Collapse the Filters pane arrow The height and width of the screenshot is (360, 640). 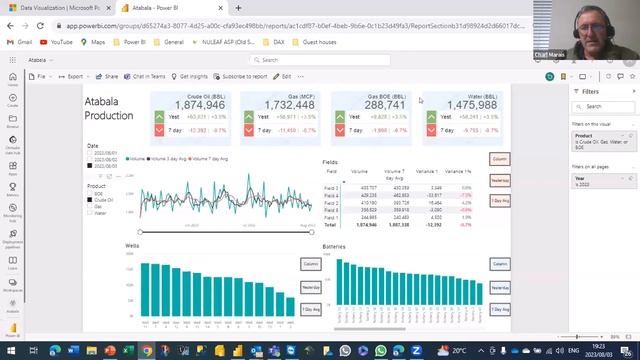click(633, 91)
